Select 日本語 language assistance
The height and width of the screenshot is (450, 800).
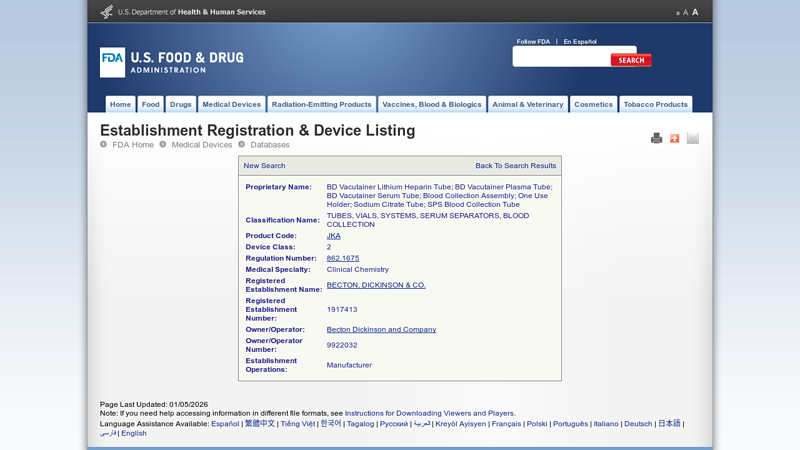[x=669, y=423]
